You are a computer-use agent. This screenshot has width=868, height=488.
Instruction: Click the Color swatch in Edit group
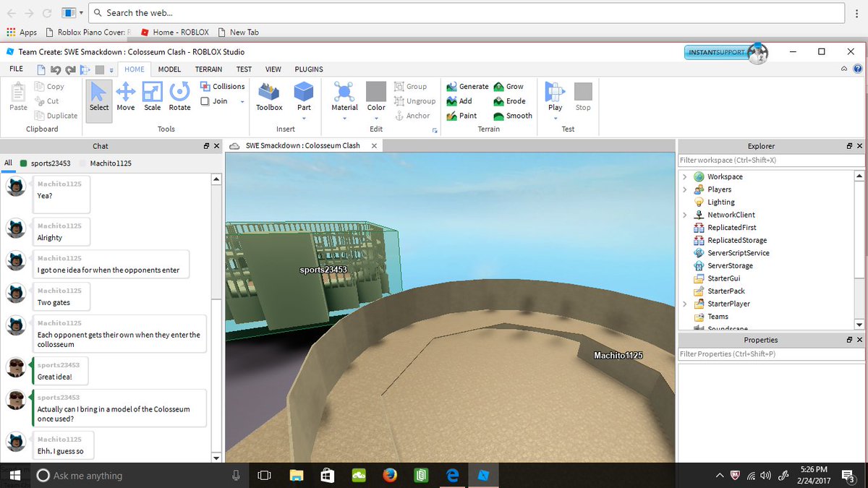[x=376, y=92]
